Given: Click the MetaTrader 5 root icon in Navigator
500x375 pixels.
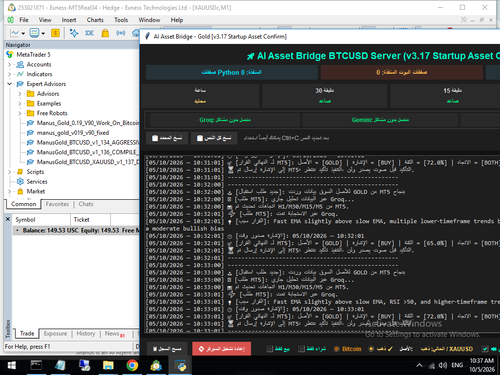Looking at the screenshot, I should pyautogui.click(x=10, y=54).
